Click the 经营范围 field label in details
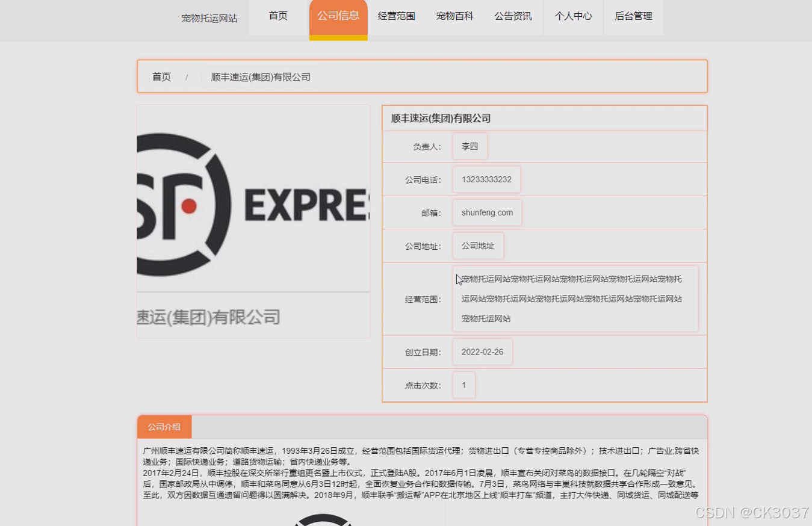Image resolution: width=812 pixels, height=526 pixels. point(423,299)
